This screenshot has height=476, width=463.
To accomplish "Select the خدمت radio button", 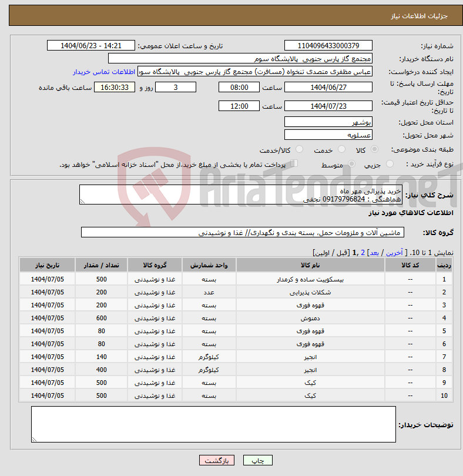I will 341,149.
